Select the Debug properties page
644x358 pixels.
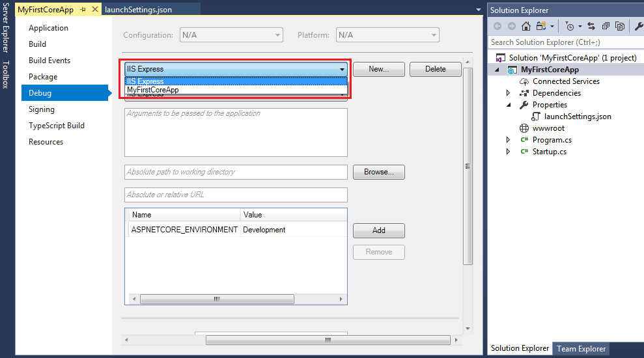64,93
